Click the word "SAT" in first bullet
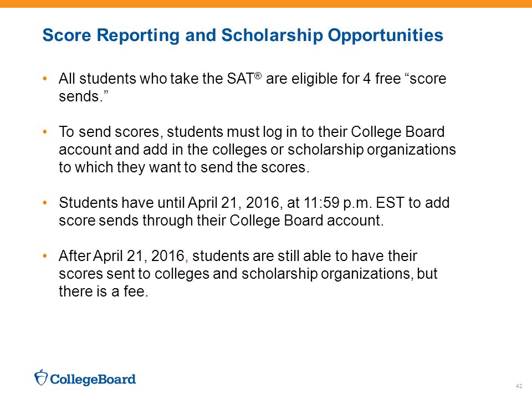This screenshot has width=532, height=399. tap(240, 79)
